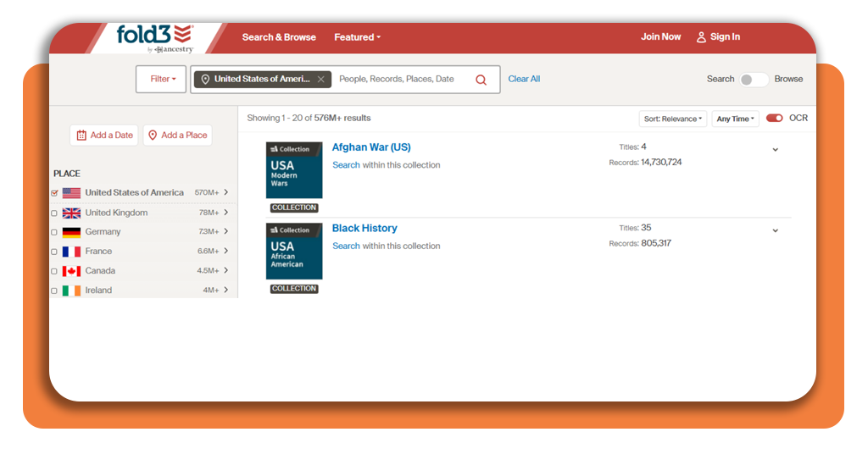This screenshot has height=454, width=868.
Task: Expand the Afghan War (US) result chevron
Action: pyautogui.click(x=775, y=150)
